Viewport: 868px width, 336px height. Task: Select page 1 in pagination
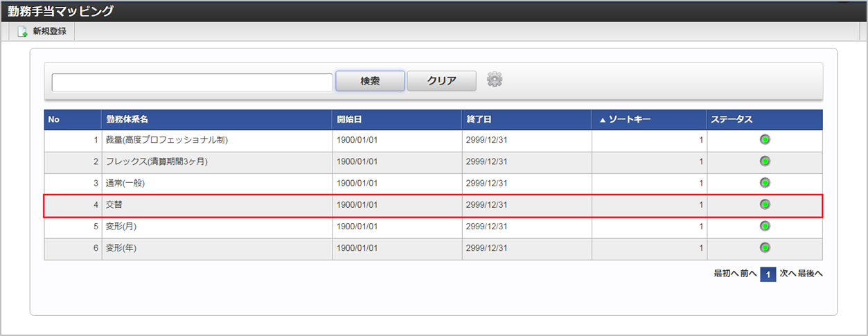768,274
